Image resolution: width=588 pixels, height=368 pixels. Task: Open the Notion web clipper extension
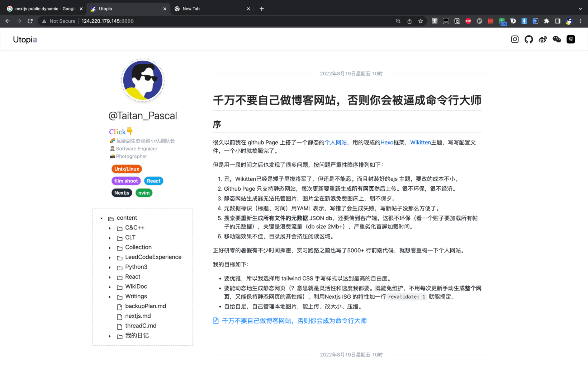[x=457, y=21]
